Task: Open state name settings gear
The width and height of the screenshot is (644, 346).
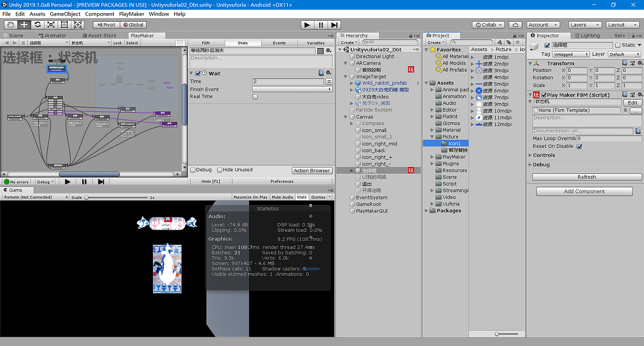Action: point(329,50)
